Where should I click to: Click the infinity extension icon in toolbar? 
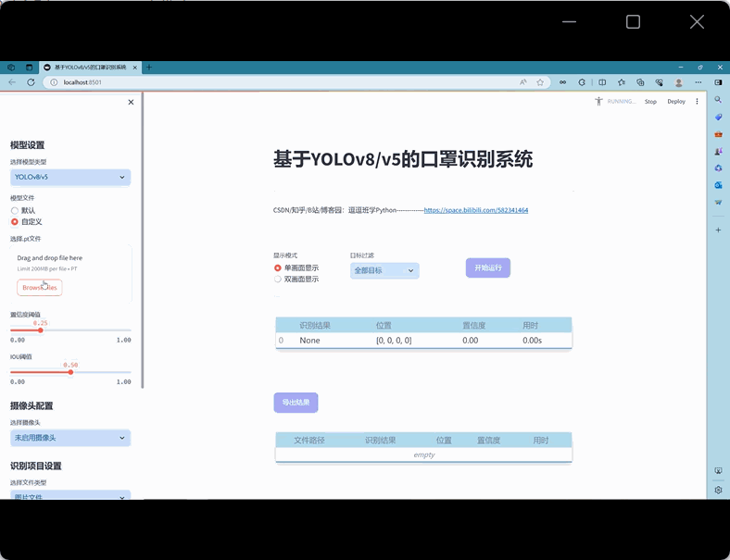(563, 82)
